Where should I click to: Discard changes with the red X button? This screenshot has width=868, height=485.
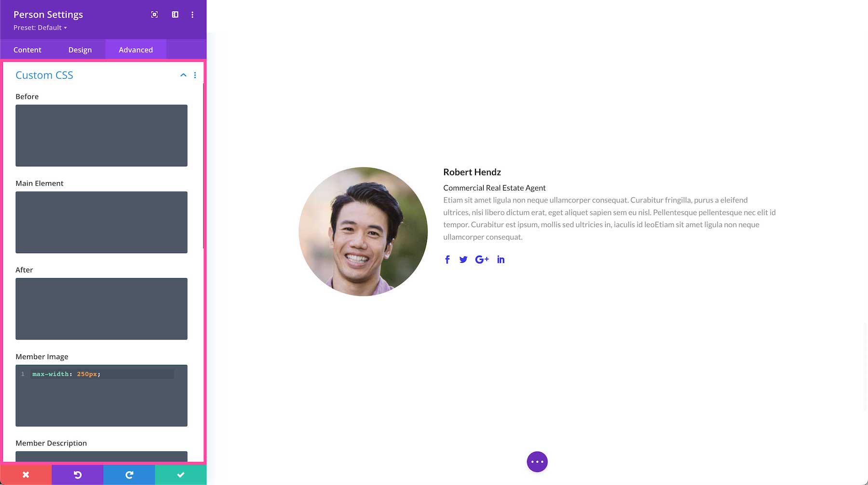click(25, 474)
